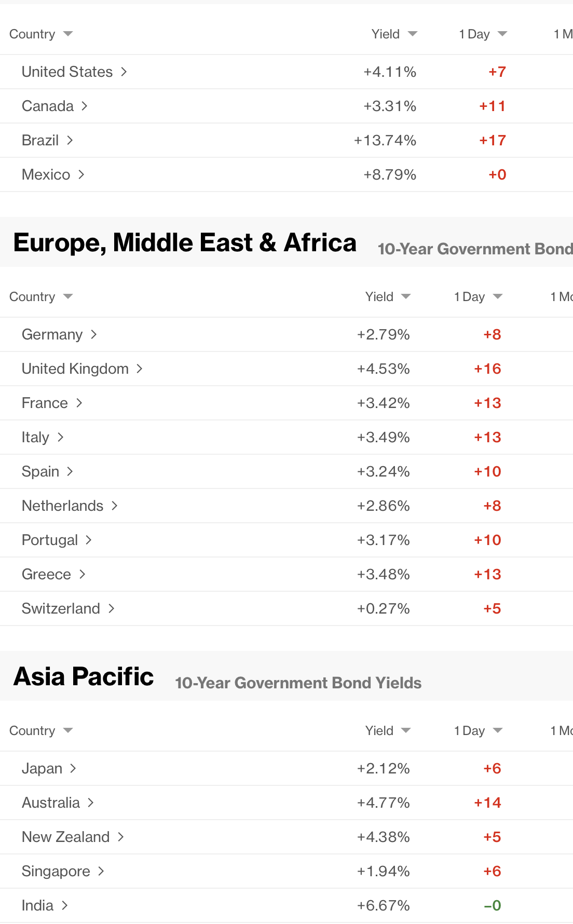Sort Europe table by Country dropdown arrow
This screenshot has width=573, height=924.
click(x=68, y=297)
